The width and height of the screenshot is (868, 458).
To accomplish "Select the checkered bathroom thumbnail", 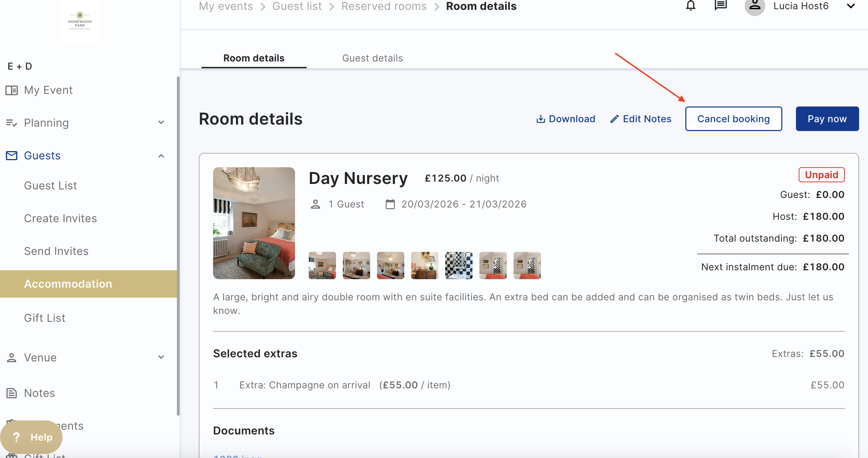I will click(x=459, y=266).
